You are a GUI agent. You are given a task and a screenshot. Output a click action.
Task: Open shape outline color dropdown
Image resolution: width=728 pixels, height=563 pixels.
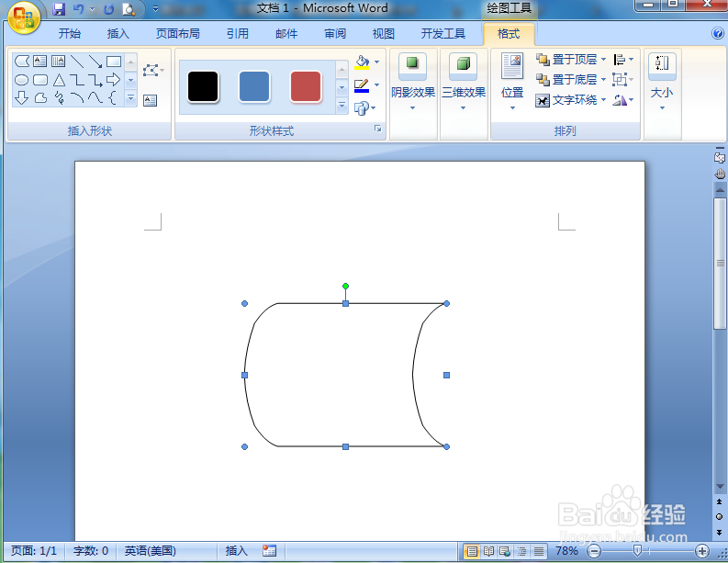[x=376, y=85]
